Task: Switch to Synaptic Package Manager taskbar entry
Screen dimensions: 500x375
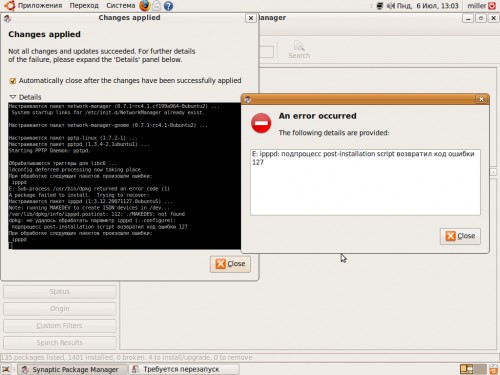Action: tap(73, 369)
